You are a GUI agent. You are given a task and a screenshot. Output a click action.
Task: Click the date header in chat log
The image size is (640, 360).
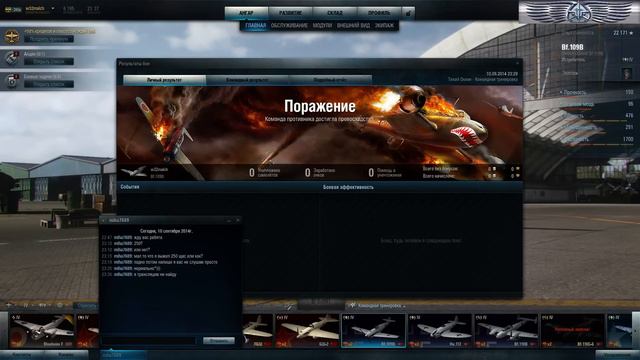click(x=166, y=231)
